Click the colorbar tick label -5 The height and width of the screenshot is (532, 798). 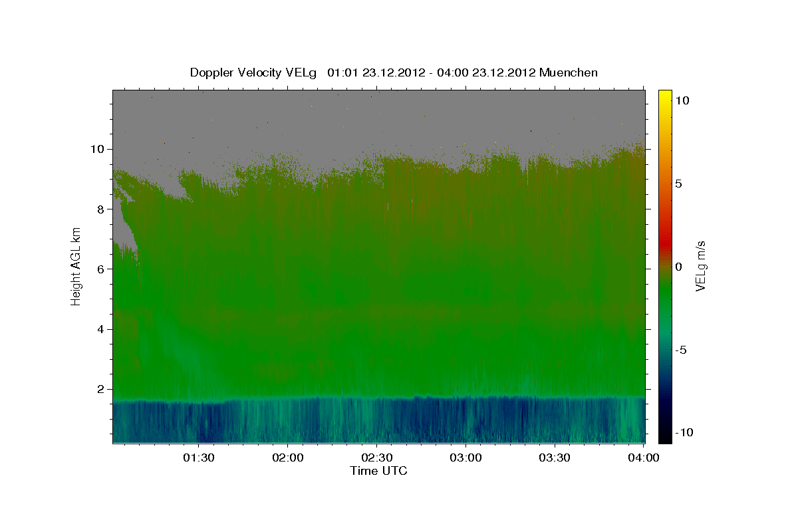click(x=681, y=350)
